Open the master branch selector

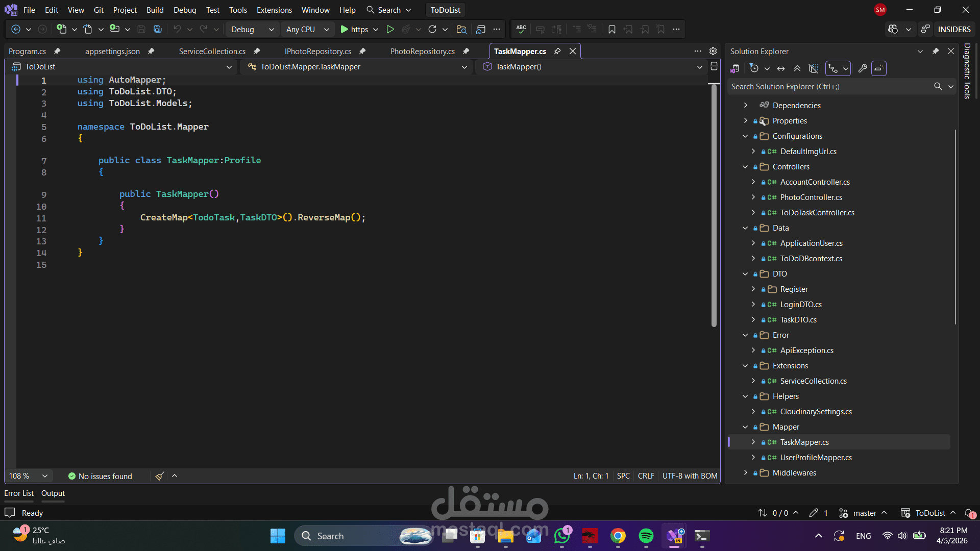[x=865, y=513]
